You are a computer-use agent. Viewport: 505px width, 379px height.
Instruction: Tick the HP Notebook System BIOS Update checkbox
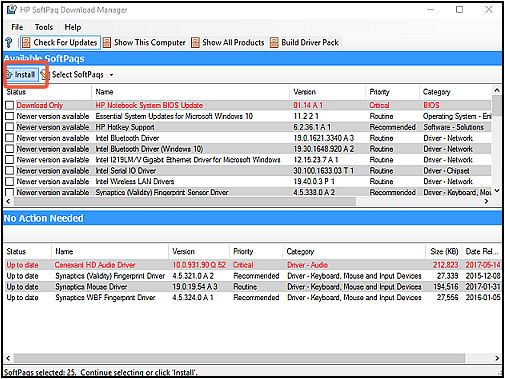pyautogui.click(x=10, y=105)
